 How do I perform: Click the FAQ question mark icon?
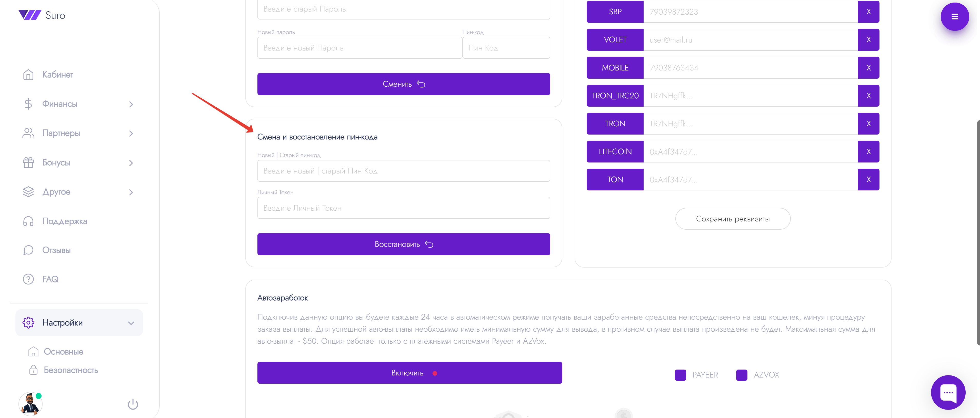(28, 279)
